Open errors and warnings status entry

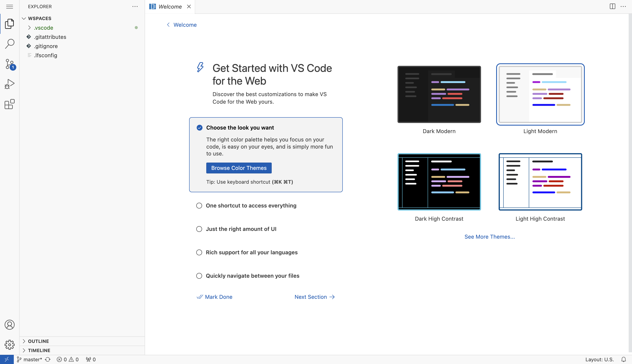68,359
